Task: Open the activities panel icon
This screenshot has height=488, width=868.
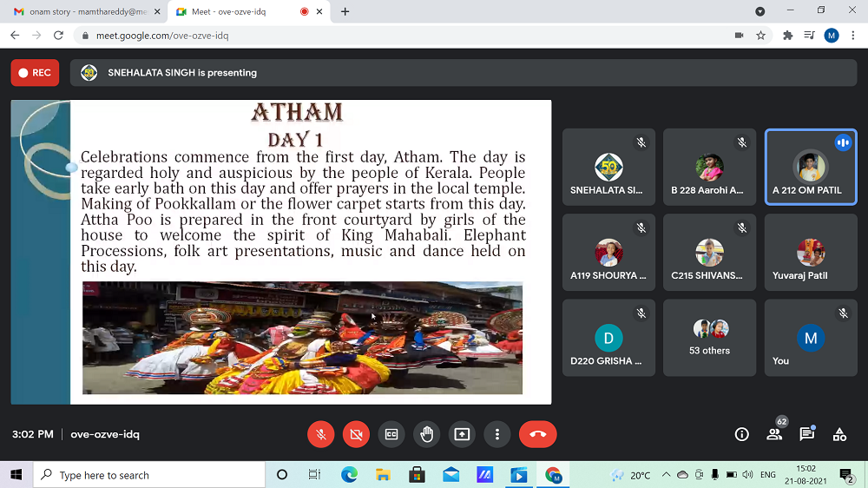Action: (839, 434)
